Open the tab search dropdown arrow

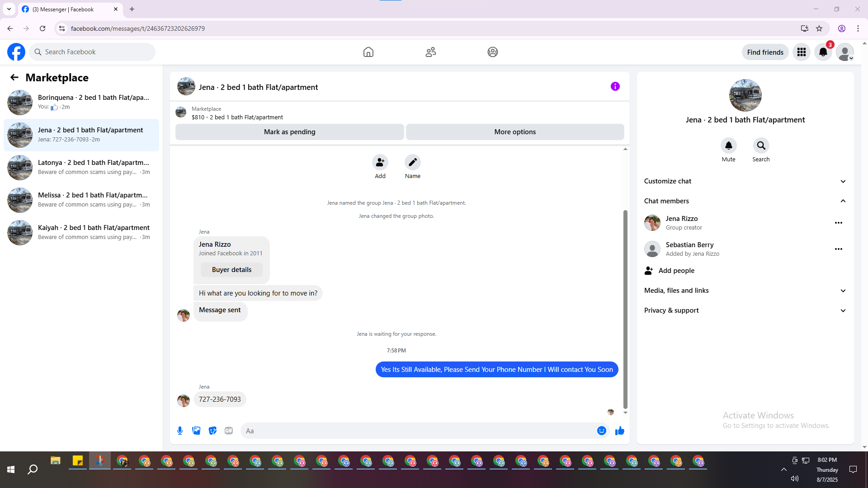pos(9,9)
